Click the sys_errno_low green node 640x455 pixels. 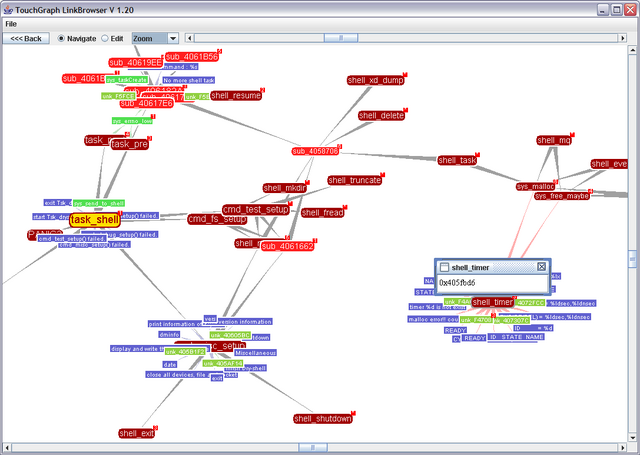tap(132, 121)
